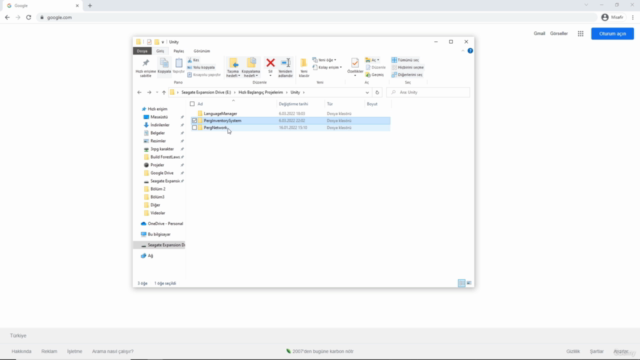
Task: Open the Aç dropdown in ribbon
Action: pos(372,60)
